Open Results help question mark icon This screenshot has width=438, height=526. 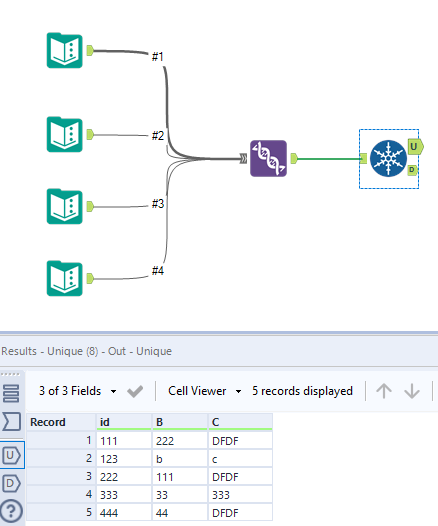[11, 511]
